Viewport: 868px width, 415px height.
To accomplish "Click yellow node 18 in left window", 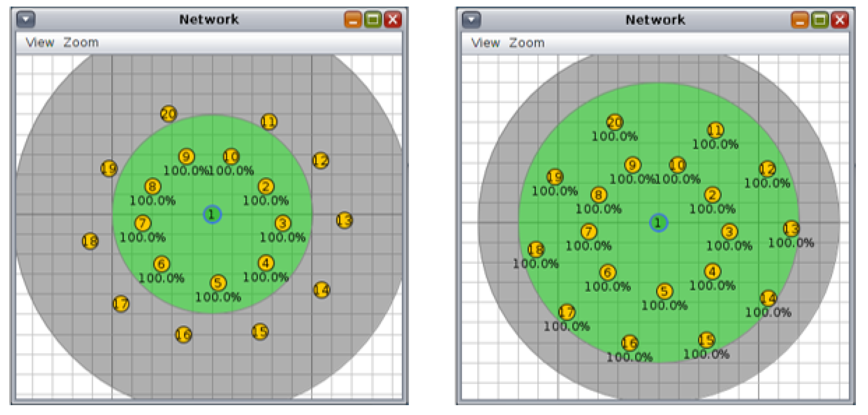I will point(90,241).
